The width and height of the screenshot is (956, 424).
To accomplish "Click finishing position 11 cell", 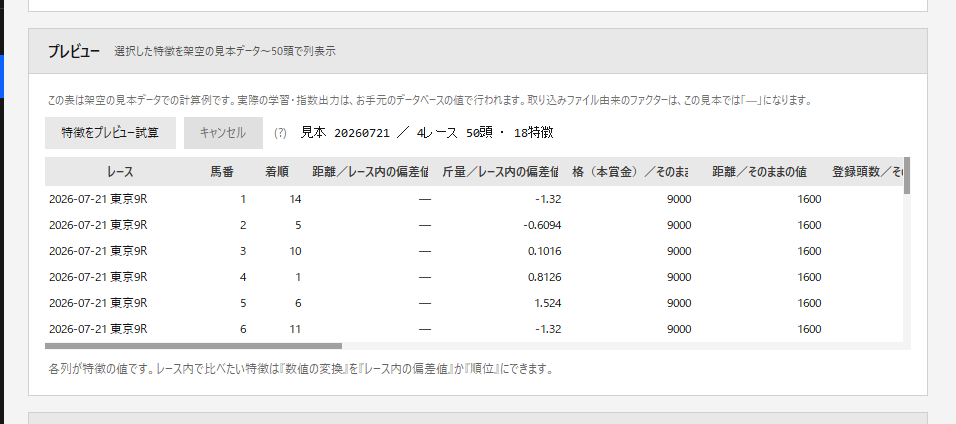I will (295, 329).
